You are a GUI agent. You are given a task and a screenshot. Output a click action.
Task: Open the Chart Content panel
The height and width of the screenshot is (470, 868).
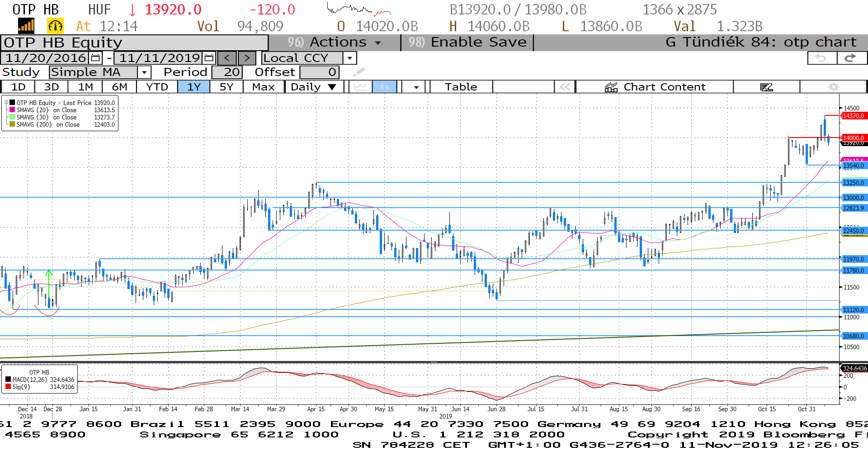tap(655, 87)
